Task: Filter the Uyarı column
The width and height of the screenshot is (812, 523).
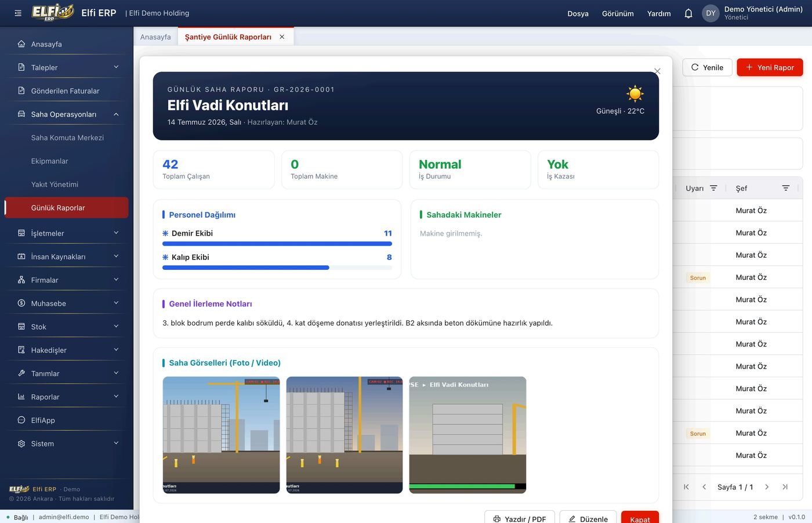Action: coord(713,188)
